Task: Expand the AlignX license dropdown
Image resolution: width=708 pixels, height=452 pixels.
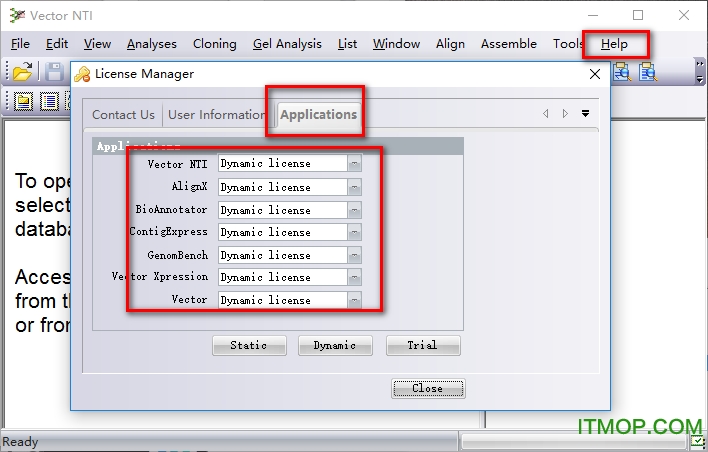Action: click(x=354, y=187)
